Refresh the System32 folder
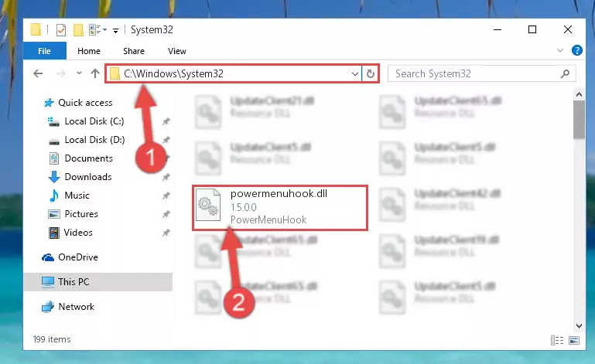This screenshot has width=595, height=364. tap(371, 73)
